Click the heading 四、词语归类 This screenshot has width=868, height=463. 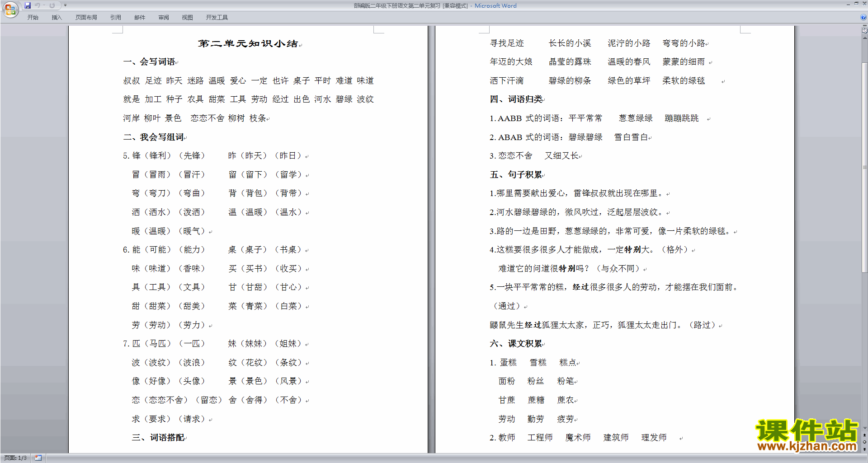pyautogui.click(x=516, y=99)
